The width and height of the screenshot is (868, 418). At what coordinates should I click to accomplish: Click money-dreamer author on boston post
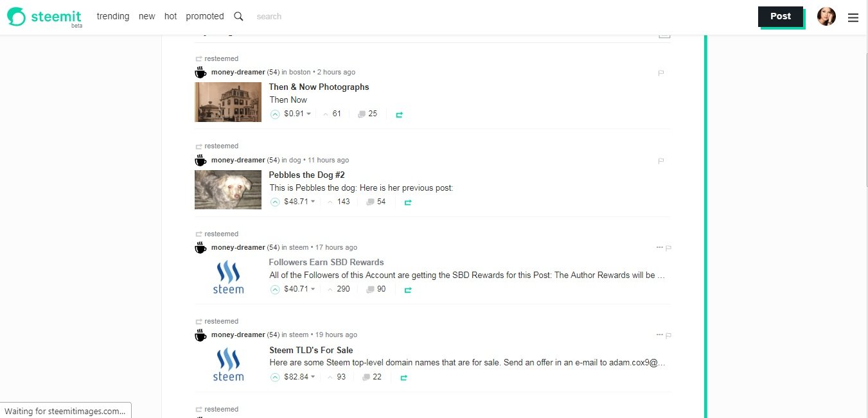pos(238,72)
